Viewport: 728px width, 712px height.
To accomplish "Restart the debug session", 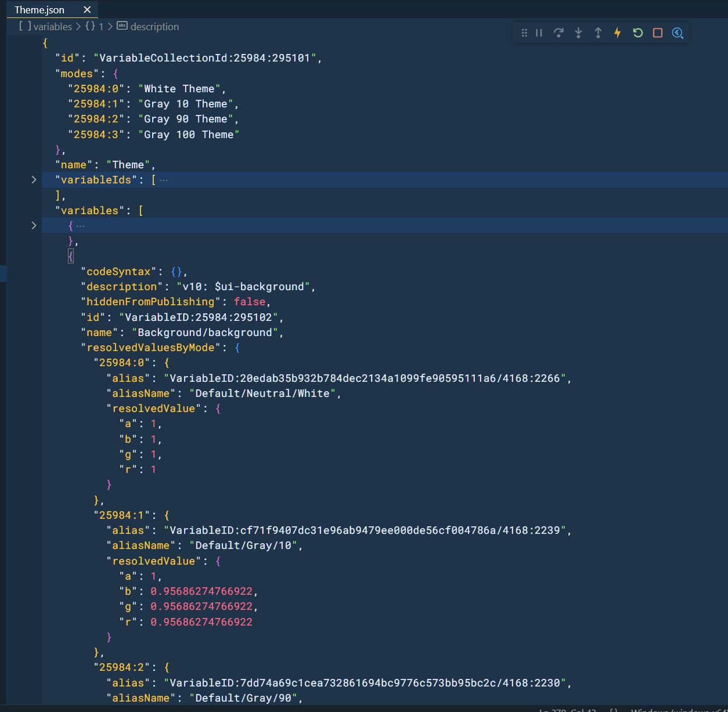I will pyautogui.click(x=637, y=33).
